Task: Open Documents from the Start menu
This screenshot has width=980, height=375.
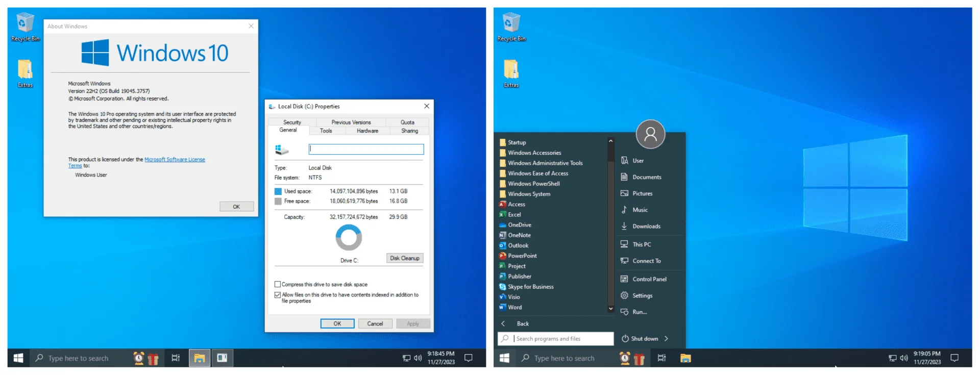Action: click(641, 177)
